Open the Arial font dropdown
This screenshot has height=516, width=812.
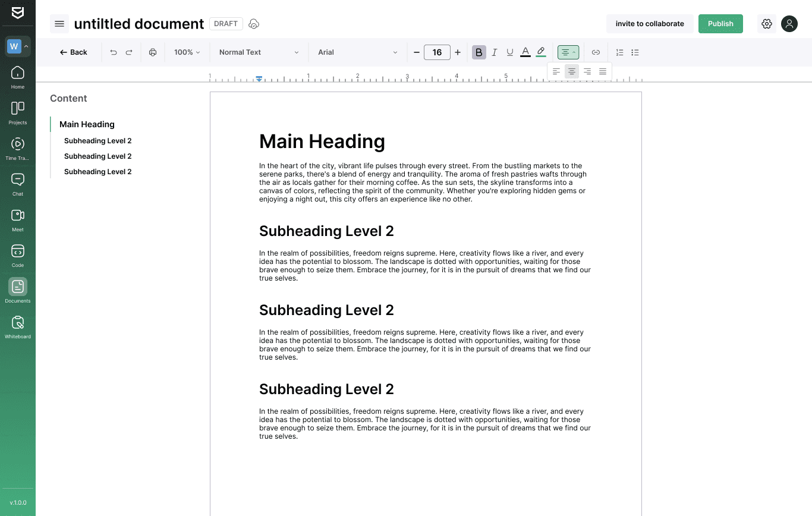pos(357,52)
